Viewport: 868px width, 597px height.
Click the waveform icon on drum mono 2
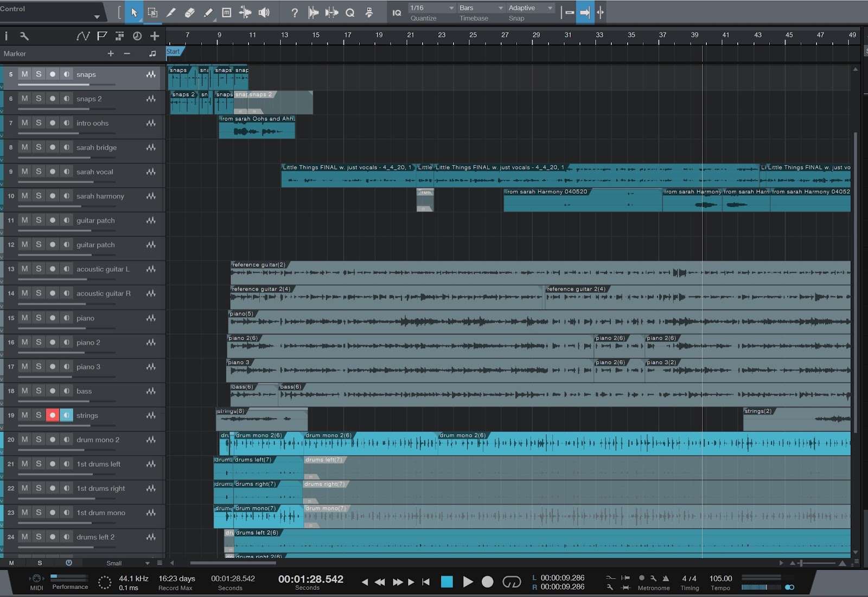point(151,440)
